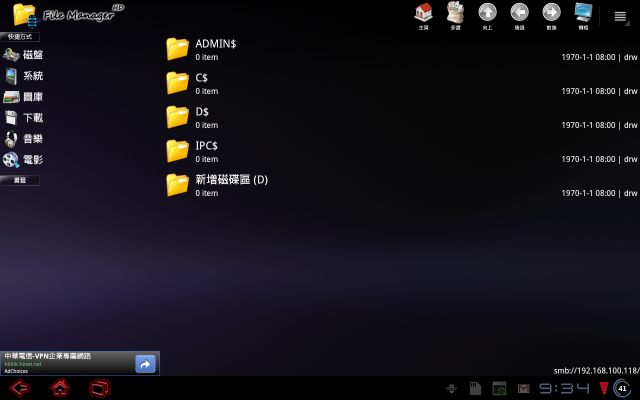The width and height of the screenshot is (640, 400).
Task: Click the ADMIN$ folder name
Action: coord(216,44)
